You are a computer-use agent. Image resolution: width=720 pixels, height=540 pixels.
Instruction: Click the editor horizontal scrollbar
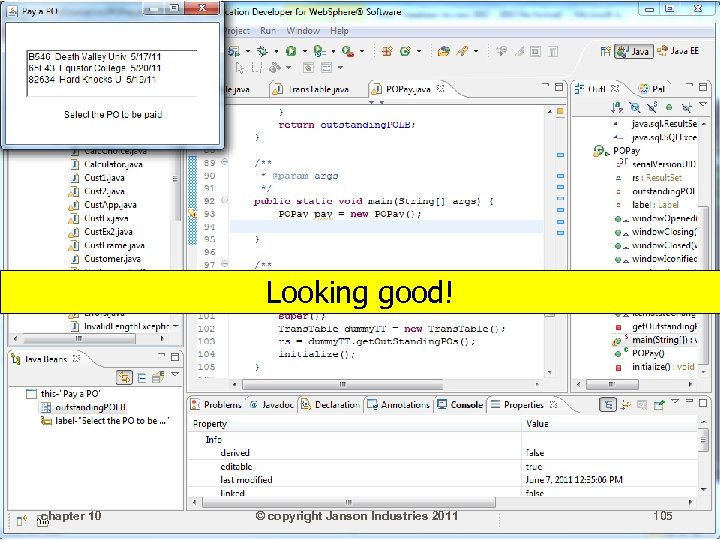(x=342, y=384)
